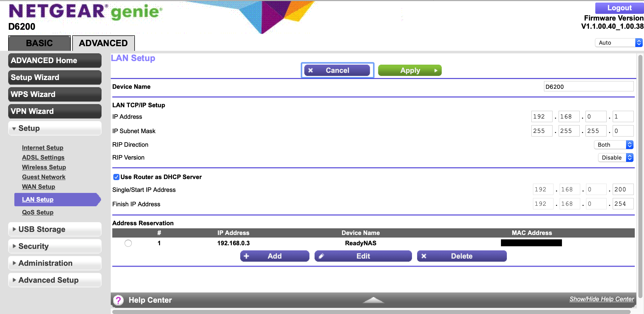The width and height of the screenshot is (644, 314).
Task: Click the last octet of IP Subnet Mask
Action: pyautogui.click(x=623, y=131)
